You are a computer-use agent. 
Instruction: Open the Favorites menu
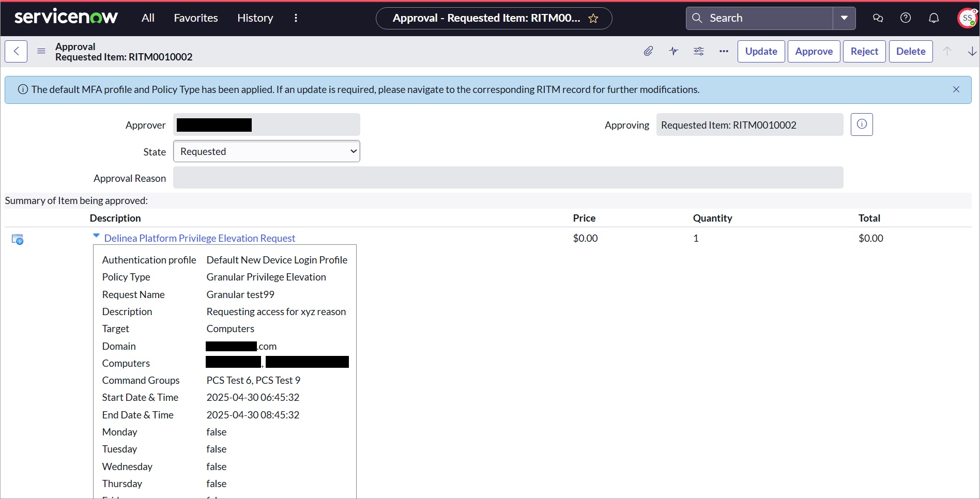click(x=196, y=18)
